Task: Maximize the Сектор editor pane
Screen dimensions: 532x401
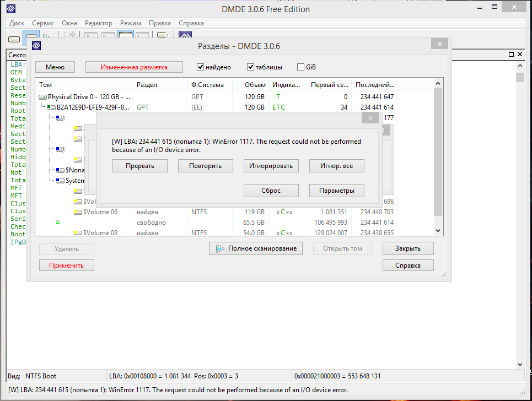Action: point(511,54)
